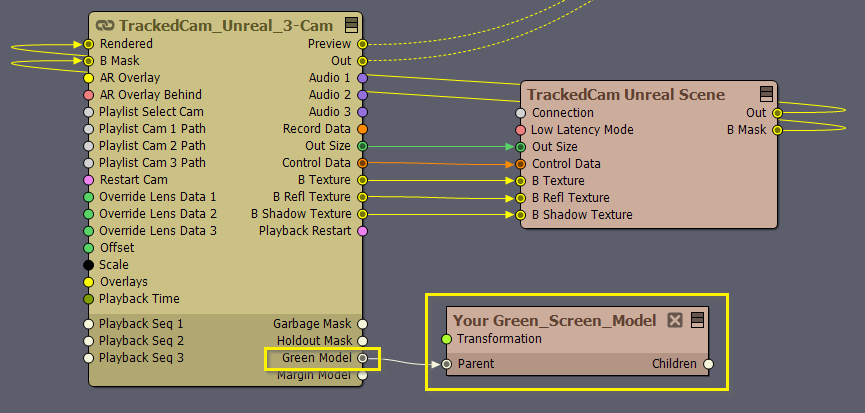The width and height of the screenshot is (865, 413).
Task: Click the Restart Cam input pin
Action: coord(88,180)
